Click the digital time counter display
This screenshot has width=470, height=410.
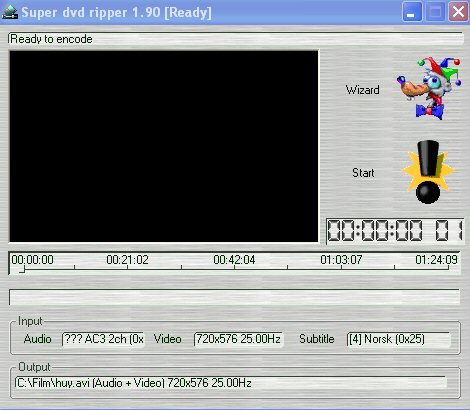pyautogui.click(x=395, y=231)
